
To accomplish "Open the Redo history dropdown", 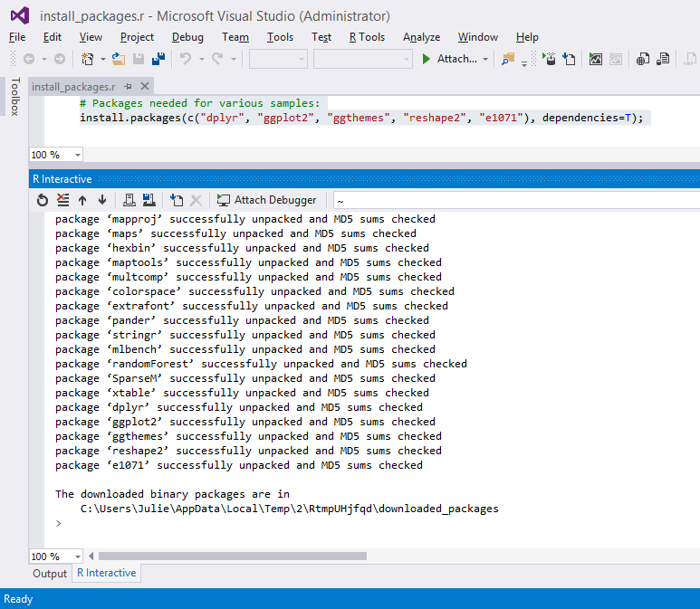I will [234, 59].
